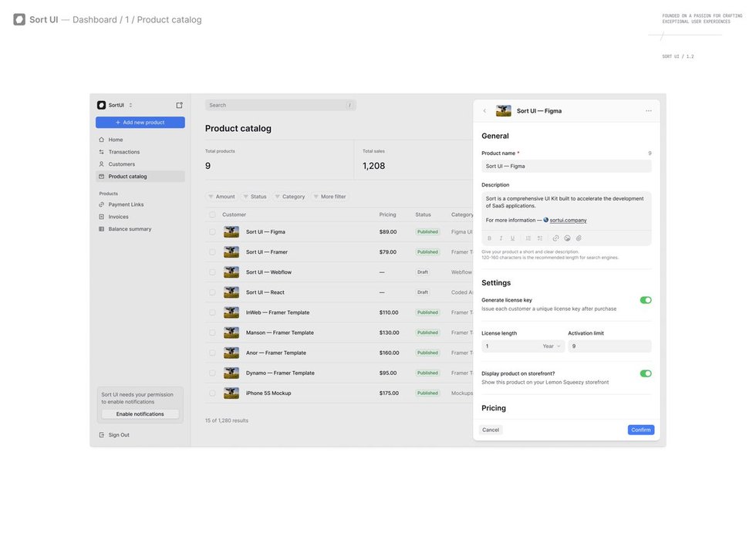Check the select-all checkbox in table header
This screenshot has height=540, width=756.
click(x=212, y=214)
